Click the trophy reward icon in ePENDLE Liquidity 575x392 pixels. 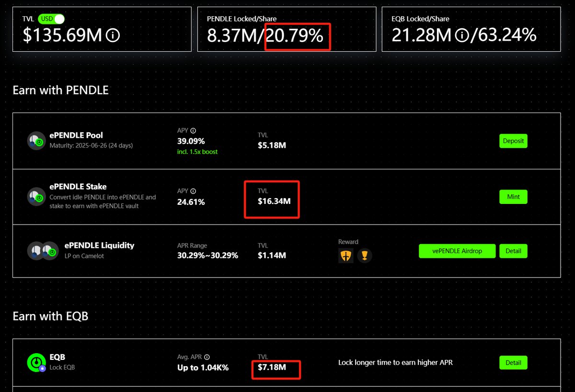click(x=365, y=256)
